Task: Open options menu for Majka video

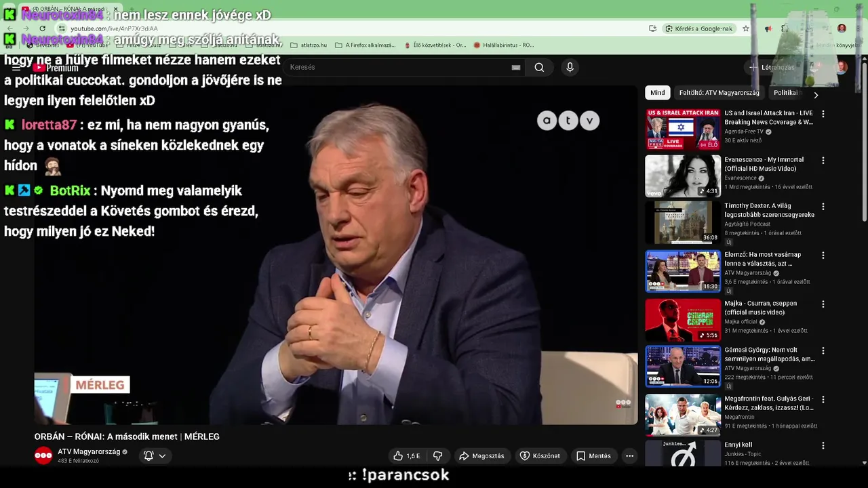Action: tap(823, 304)
